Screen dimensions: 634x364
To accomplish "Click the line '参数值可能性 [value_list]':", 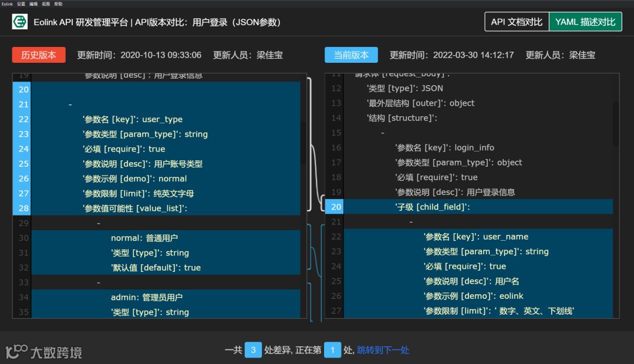I will pos(135,208).
